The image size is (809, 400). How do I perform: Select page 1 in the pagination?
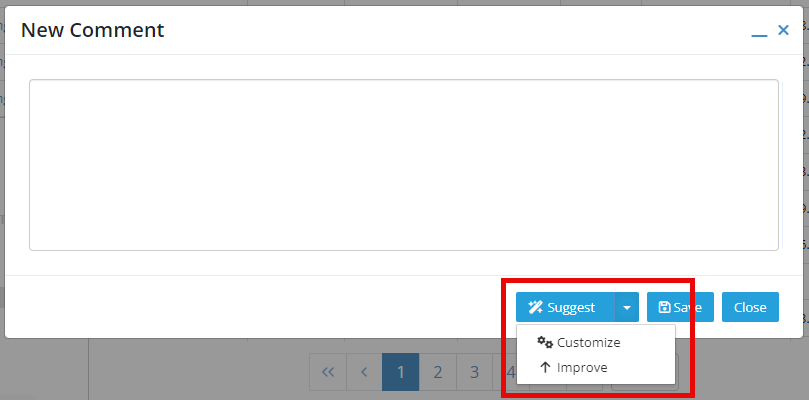pos(400,372)
